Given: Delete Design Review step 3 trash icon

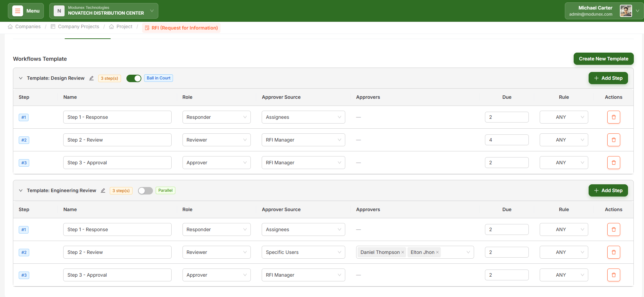Looking at the screenshot, I should [x=614, y=163].
